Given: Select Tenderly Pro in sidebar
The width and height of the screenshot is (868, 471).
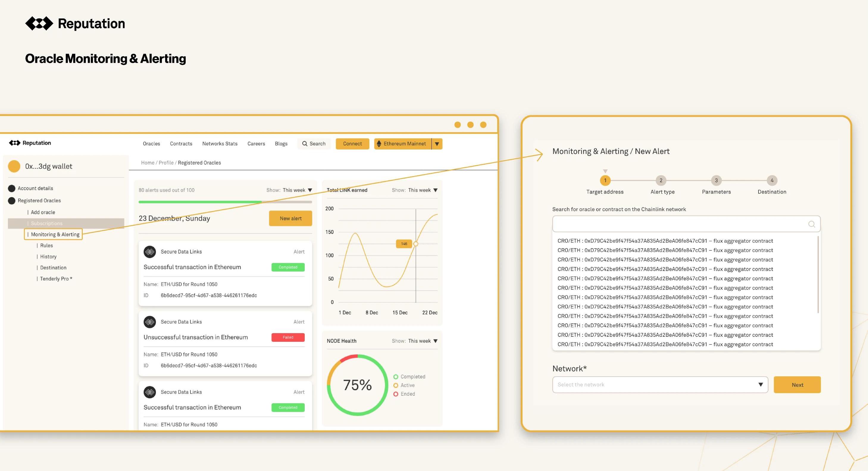Looking at the screenshot, I should pos(56,279).
